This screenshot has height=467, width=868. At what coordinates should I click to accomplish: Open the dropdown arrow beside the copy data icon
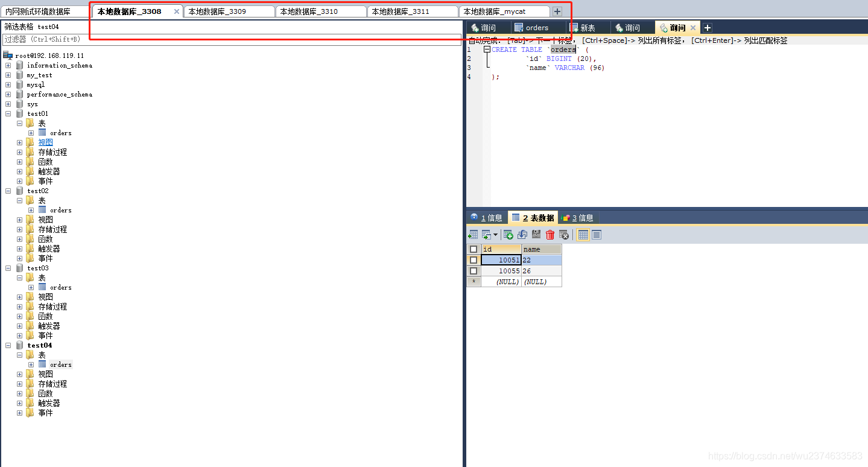click(x=496, y=235)
